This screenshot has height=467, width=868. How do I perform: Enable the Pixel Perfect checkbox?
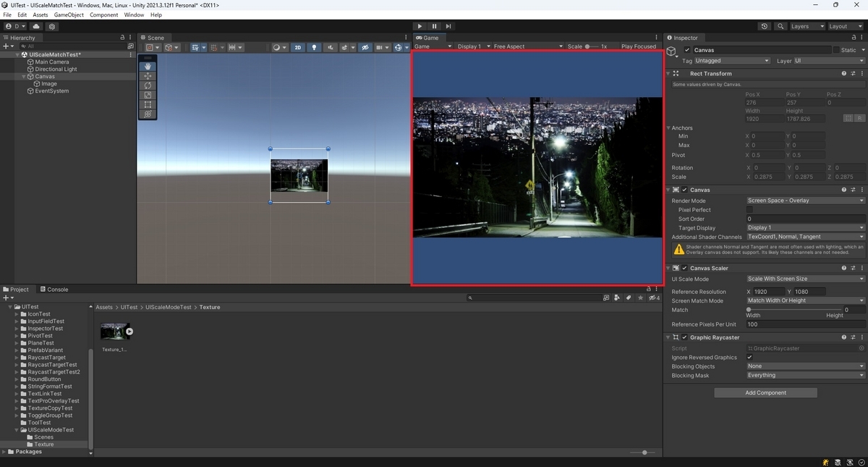[749, 210]
